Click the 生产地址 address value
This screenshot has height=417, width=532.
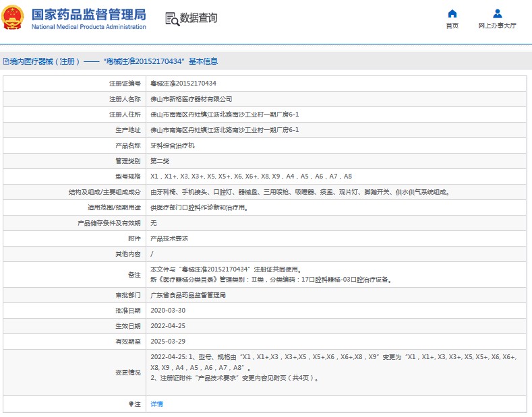(x=225, y=130)
